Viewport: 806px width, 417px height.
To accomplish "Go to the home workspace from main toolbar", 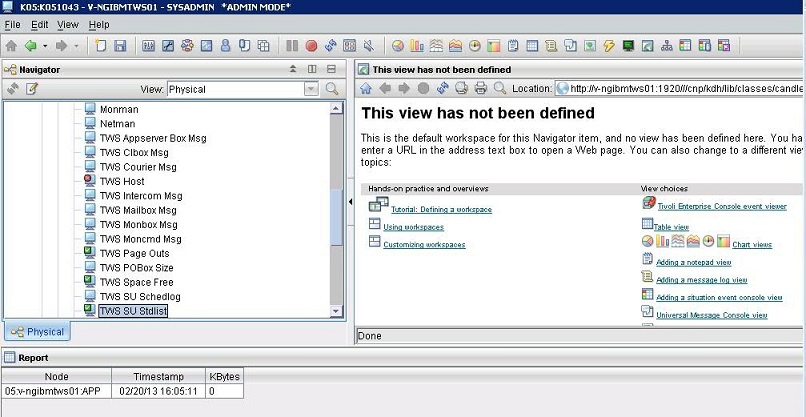I will click(x=11, y=46).
